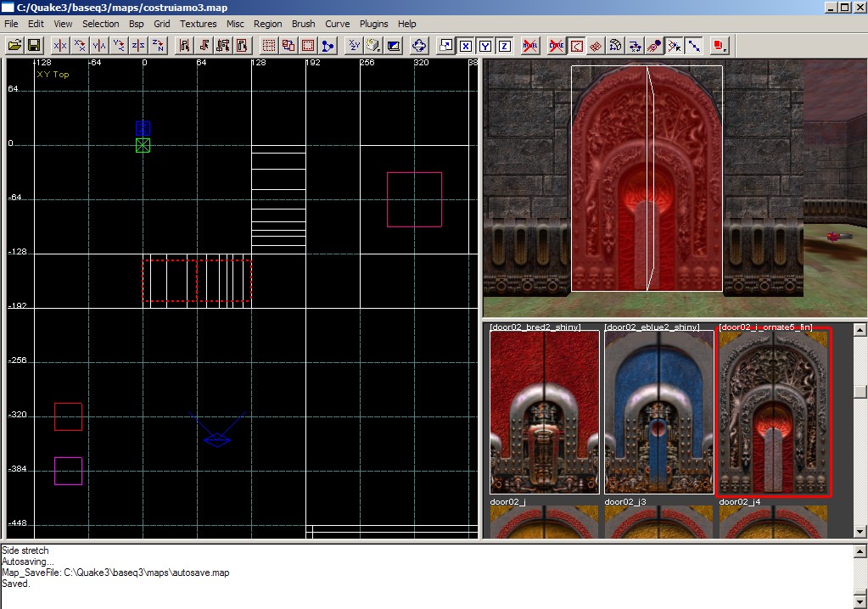Toggle the patch point selection arrow button

674,45
